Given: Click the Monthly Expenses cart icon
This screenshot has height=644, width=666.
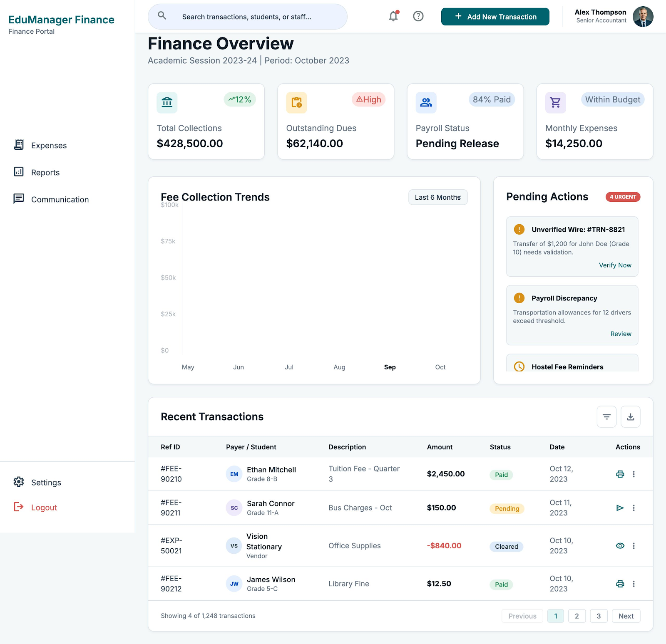Looking at the screenshot, I should tap(556, 102).
